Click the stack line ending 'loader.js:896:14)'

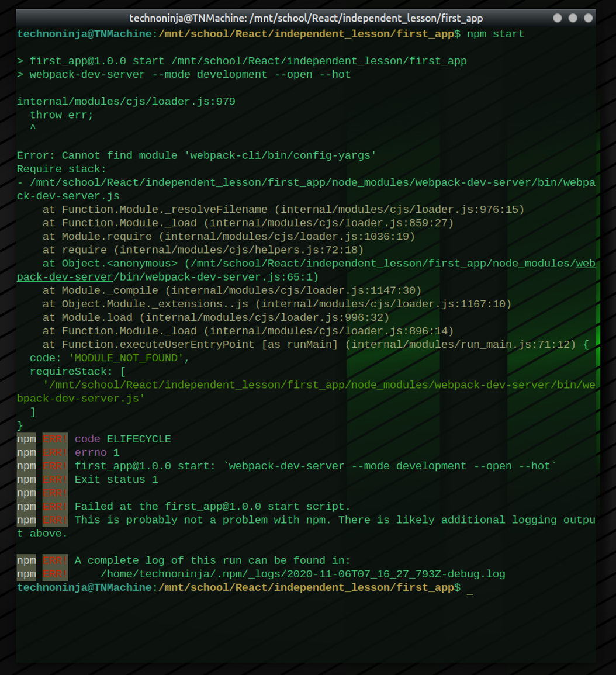click(248, 331)
